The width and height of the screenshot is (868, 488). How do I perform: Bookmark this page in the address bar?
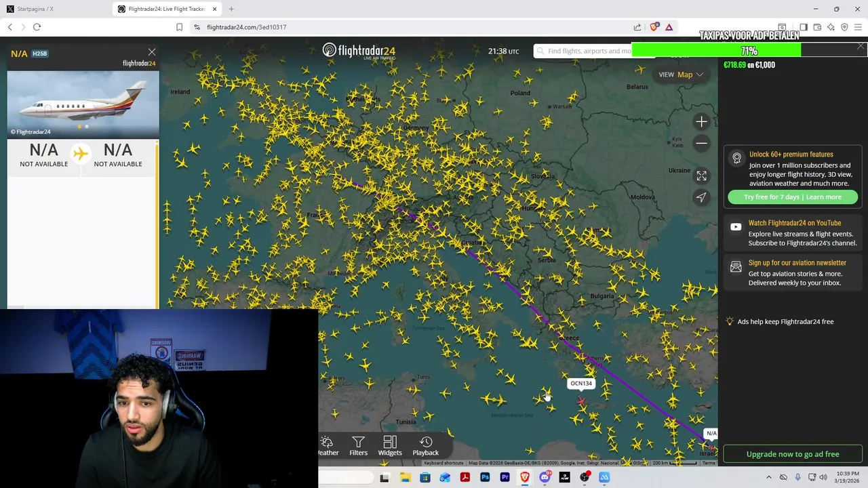[179, 27]
